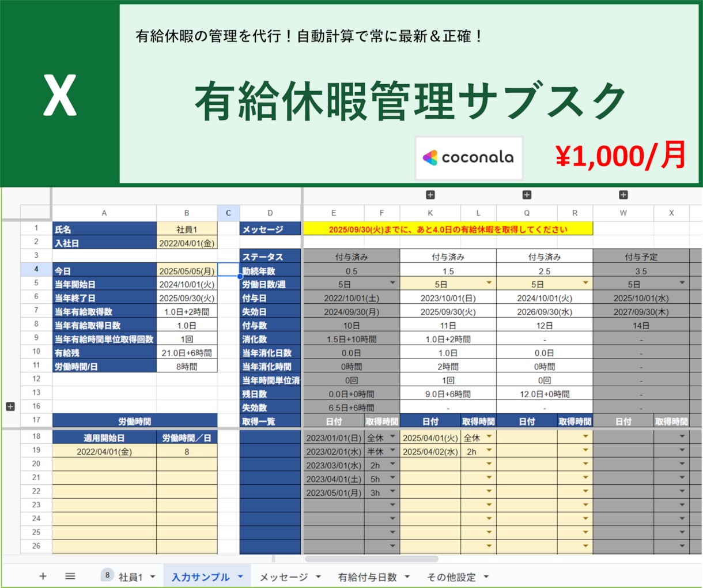The width and height of the screenshot is (703, 588).
Task: Open 取得時間 dropdown for 2023/01/01 row
Action: point(392,438)
